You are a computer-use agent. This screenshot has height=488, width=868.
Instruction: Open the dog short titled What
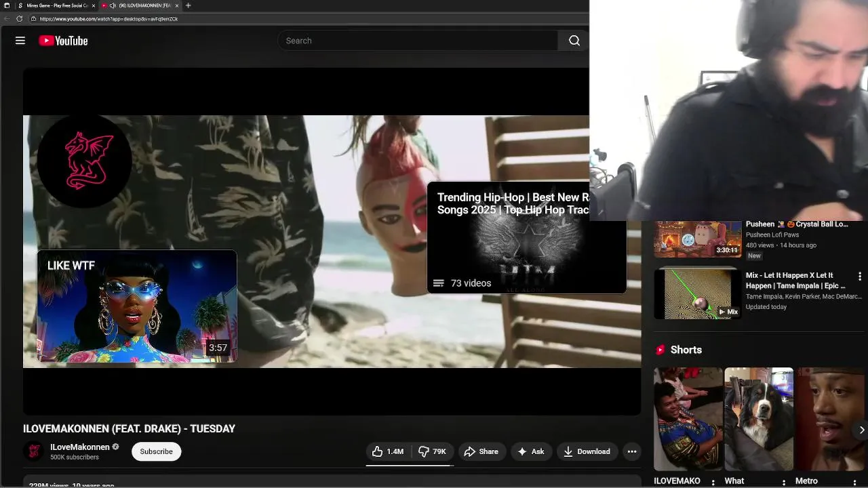click(759, 419)
